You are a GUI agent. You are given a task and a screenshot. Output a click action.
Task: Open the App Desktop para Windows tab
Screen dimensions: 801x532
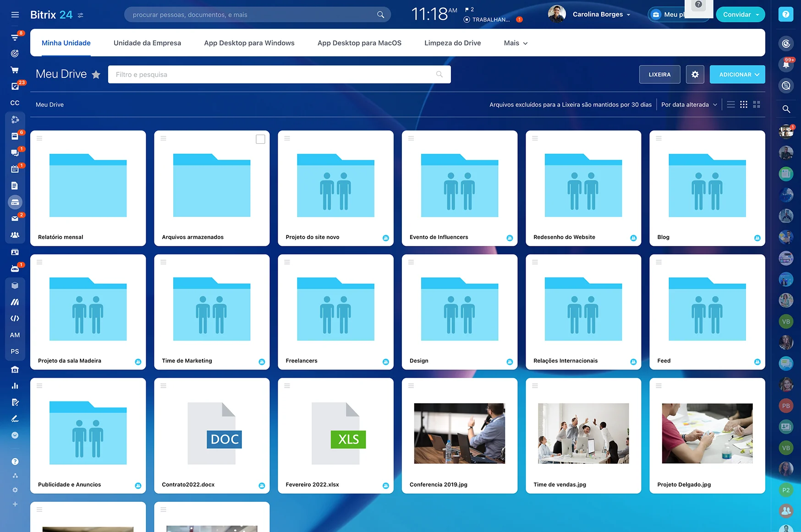pyautogui.click(x=249, y=43)
